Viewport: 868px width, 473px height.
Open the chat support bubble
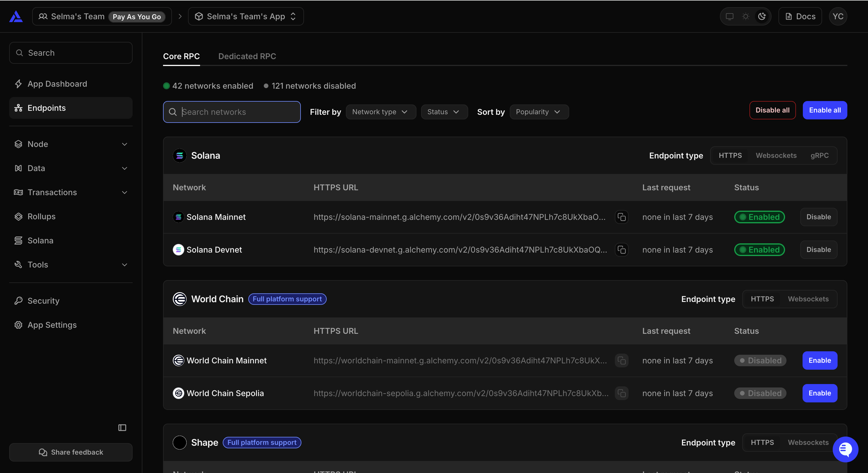tap(845, 449)
